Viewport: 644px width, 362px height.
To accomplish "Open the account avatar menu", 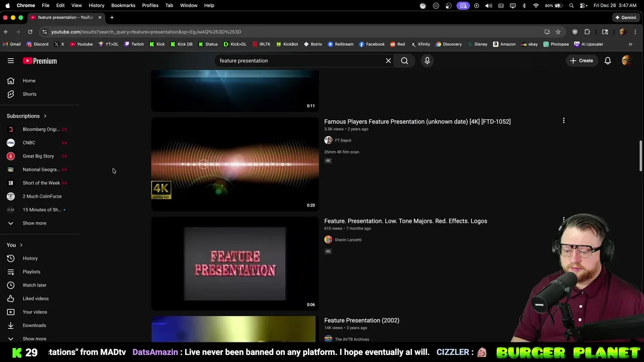I will point(627,61).
